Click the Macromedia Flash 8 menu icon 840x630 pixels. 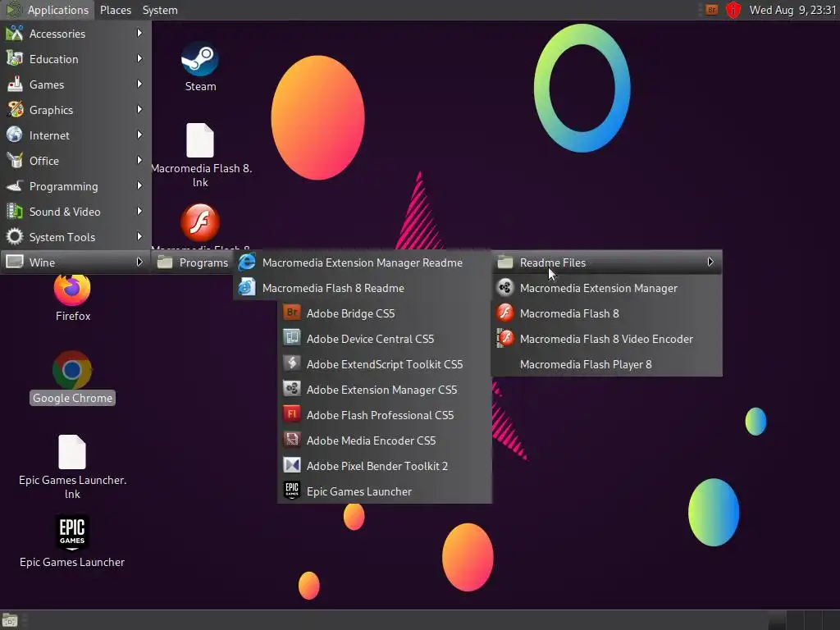[x=505, y=313]
